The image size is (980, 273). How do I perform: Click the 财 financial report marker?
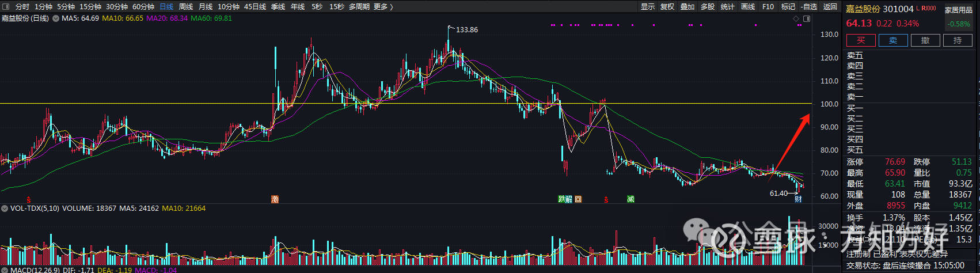798,199
